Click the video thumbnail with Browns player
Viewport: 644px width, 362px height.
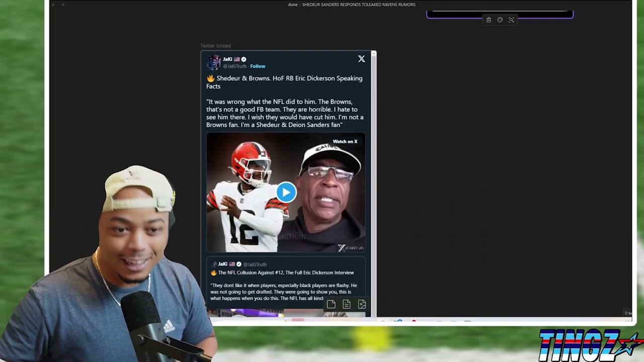(x=286, y=193)
